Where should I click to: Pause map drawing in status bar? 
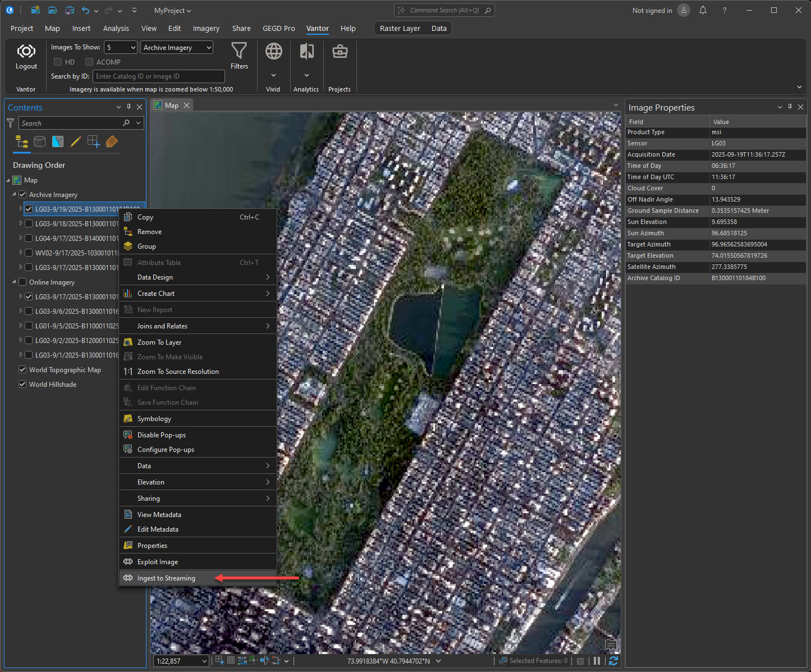597,661
